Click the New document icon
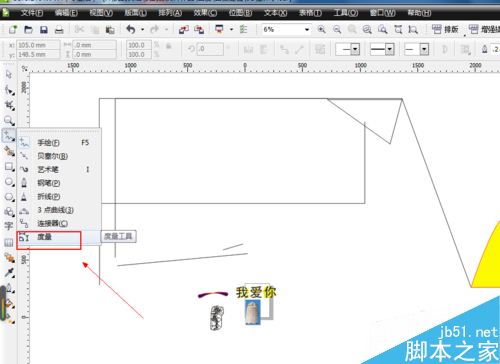The image size is (500, 364). (x=13, y=30)
